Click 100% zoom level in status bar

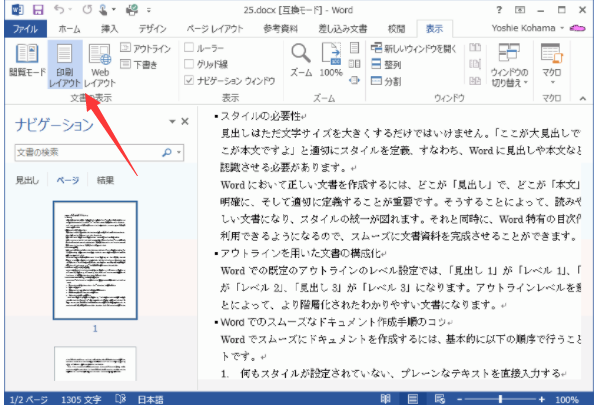coord(567,400)
